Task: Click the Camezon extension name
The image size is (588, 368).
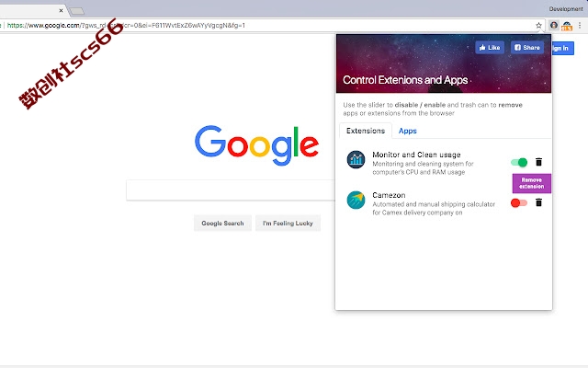Action: [x=389, y=195]
